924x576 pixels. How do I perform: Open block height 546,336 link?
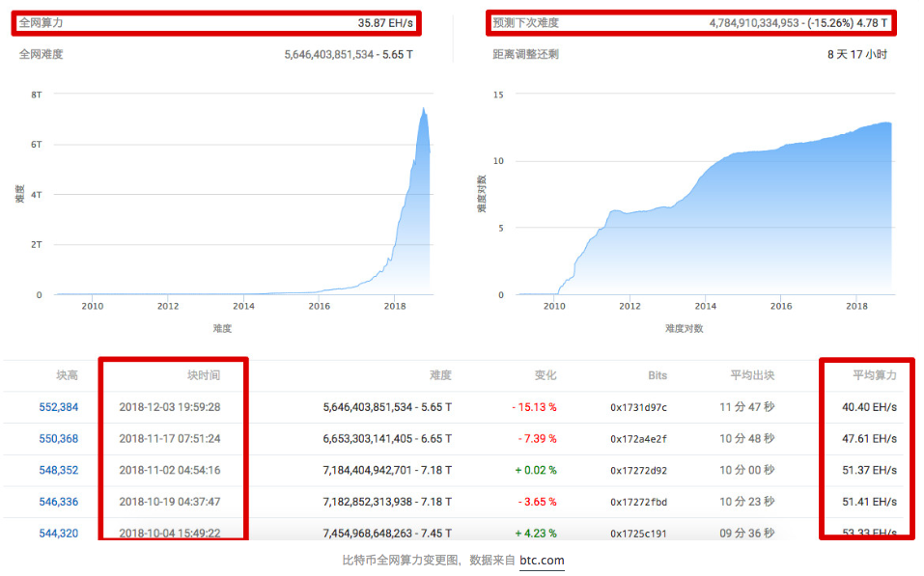[58, 502]
